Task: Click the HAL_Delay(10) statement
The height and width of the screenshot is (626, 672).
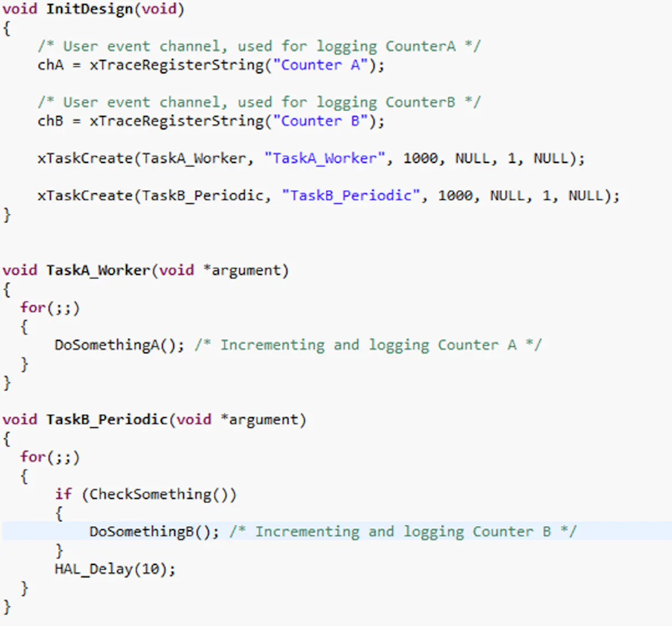Action: (115, 569)
